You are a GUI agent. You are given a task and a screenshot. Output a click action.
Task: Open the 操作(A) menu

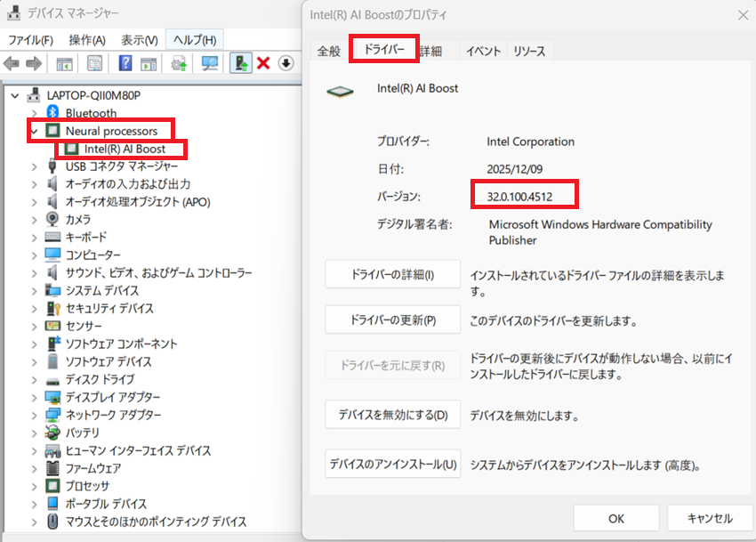tap(87, 40)
